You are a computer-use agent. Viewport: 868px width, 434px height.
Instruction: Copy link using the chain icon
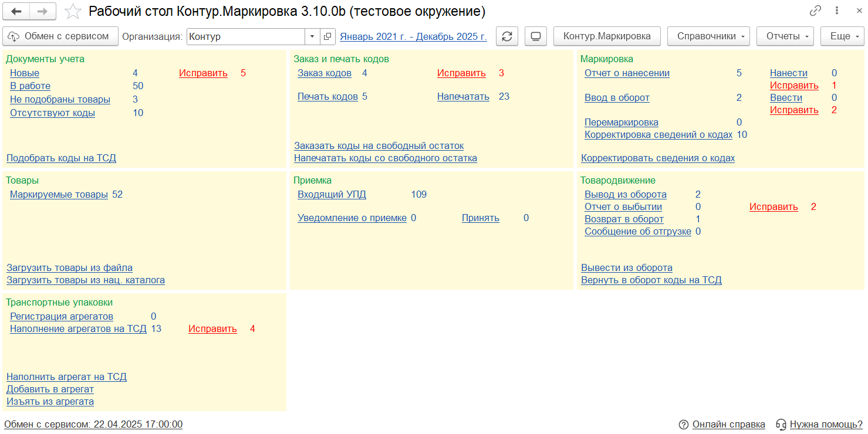pos(815,11)
